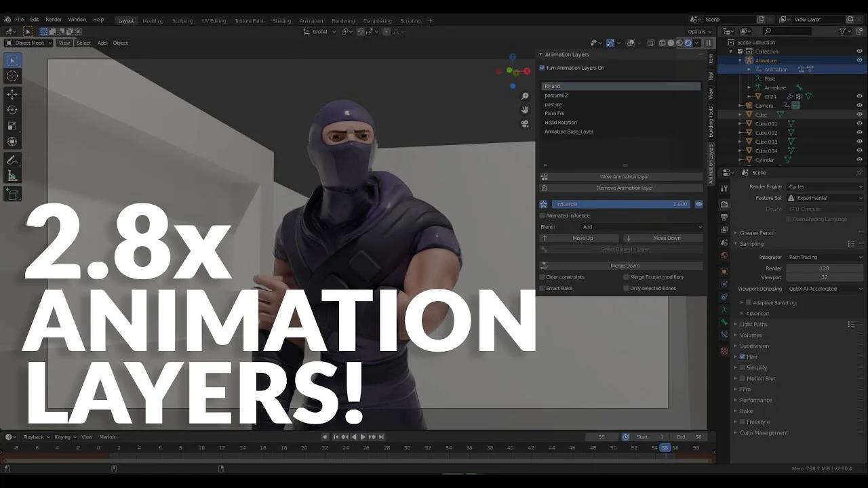Disable Turn Animation Layers On checkbox
Viewport: 868px width, 488px height.
coord(541,68)
